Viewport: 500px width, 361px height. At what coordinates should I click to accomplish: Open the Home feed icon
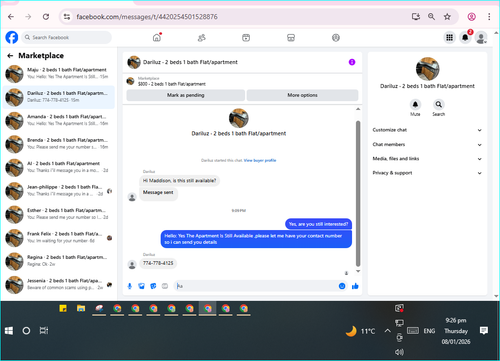[157, 38]
